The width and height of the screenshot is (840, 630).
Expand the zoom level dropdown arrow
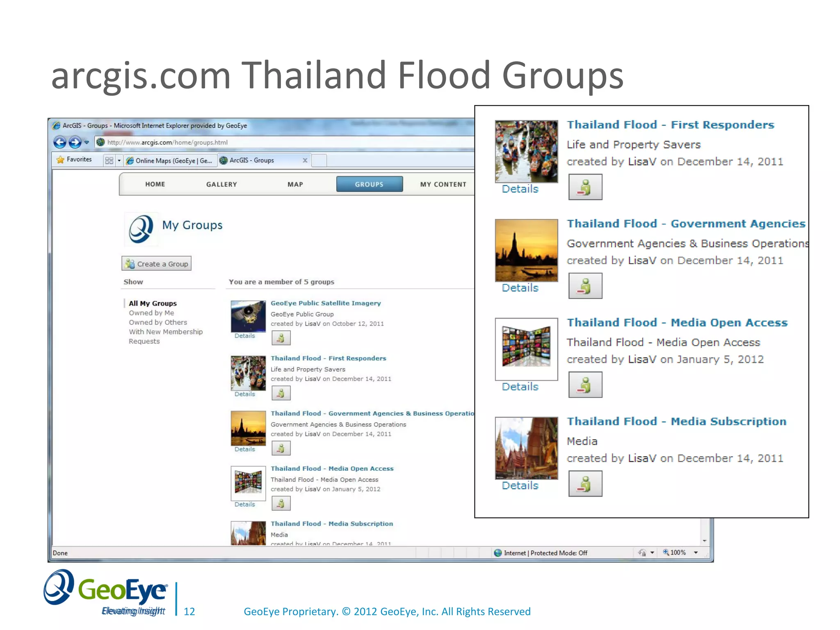(x=696, y=553)
